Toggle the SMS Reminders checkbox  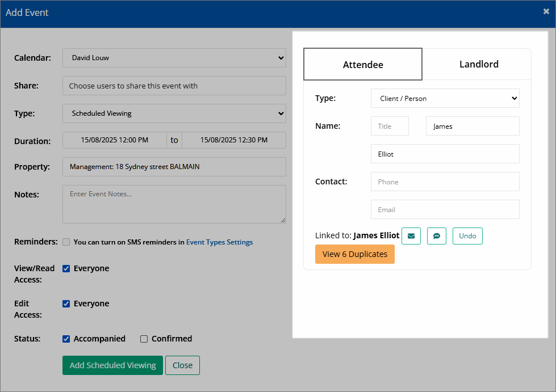pyautogui.click(x=66, y=242)
